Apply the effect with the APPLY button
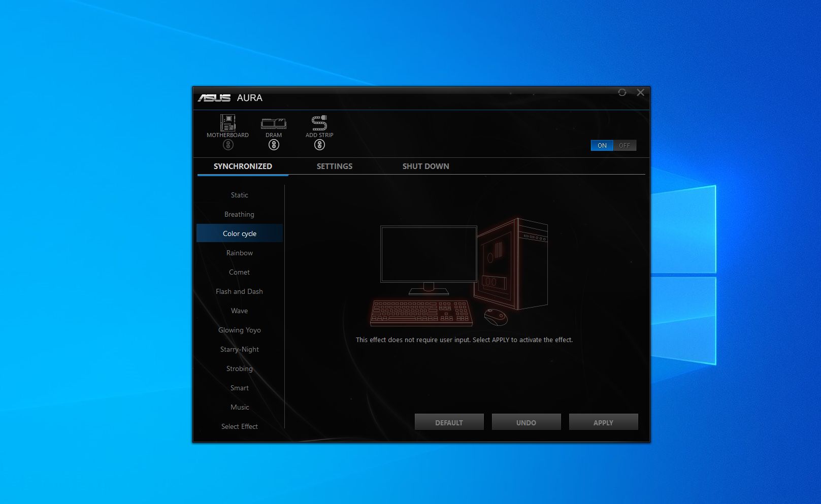This screenshot has height=504, width=821. point(604,422)
